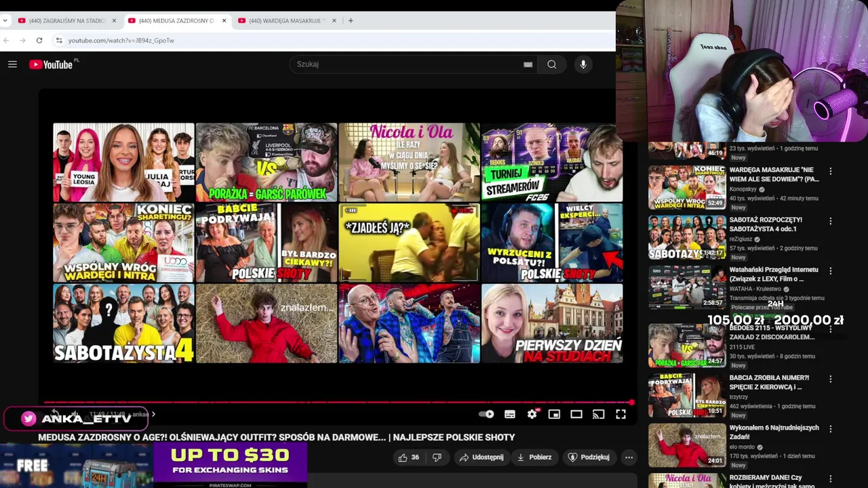Open the miniplayer from player controls
Viewport: 868px width, 488px height.
[x=554, y=414]
